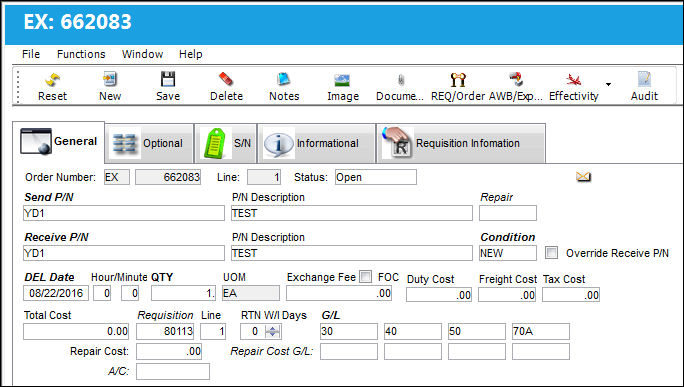Switch to the Optional tab

(150, 143)
